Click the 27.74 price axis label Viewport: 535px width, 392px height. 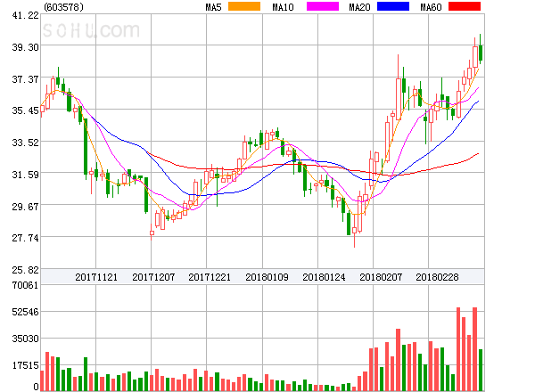pos(25,238)
